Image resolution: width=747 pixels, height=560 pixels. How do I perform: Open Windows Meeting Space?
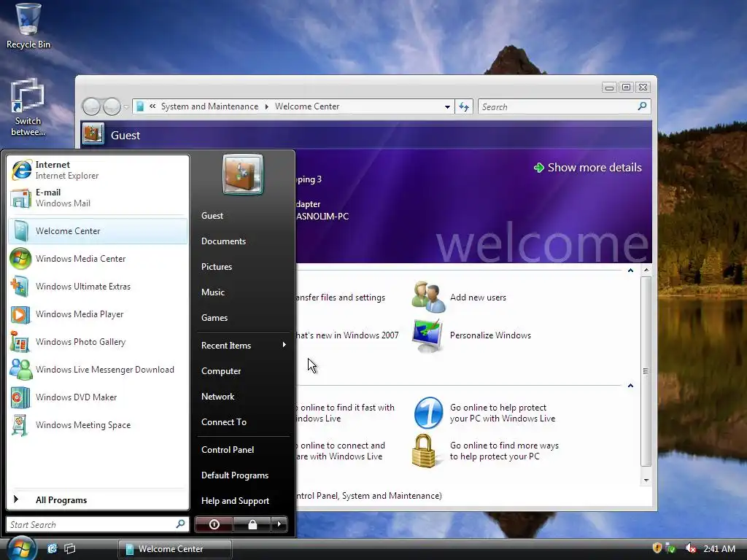tap(98, 425)
